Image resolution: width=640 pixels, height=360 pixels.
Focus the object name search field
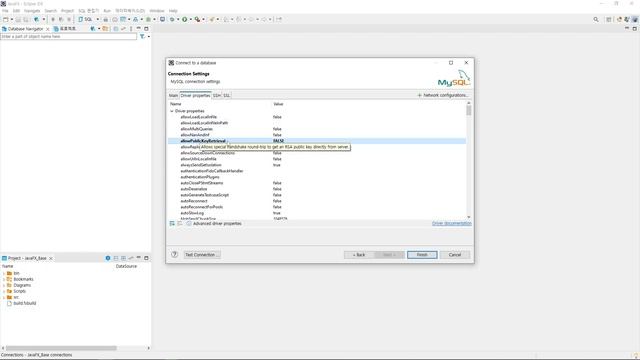(x=69, y=36)
